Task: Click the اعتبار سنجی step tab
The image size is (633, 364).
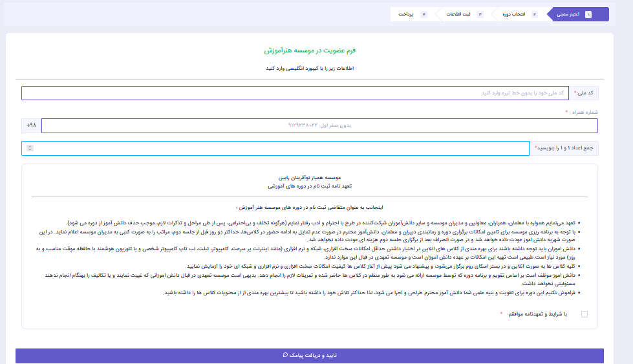Action: 577,14
